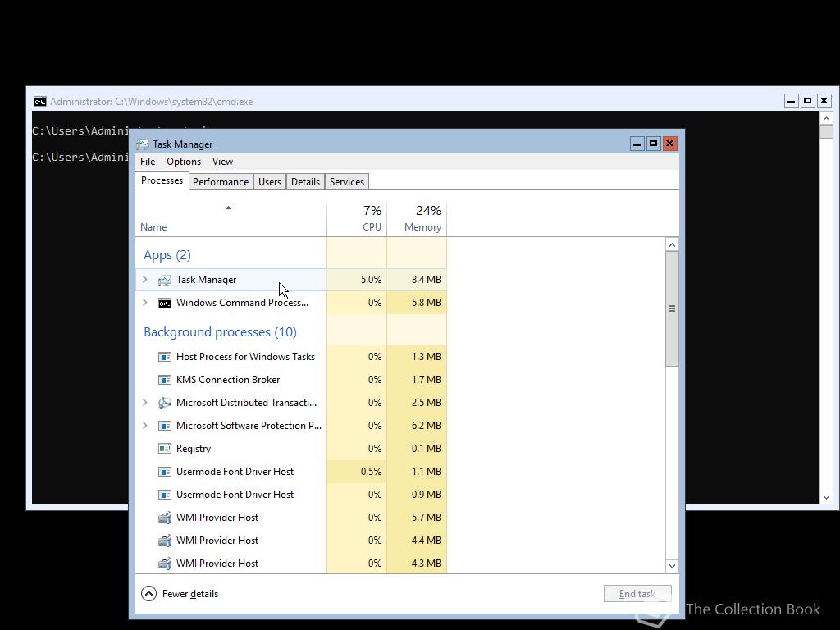Click the End task button
This screenshot has width=840, height=630.
[x=637, y=594]
